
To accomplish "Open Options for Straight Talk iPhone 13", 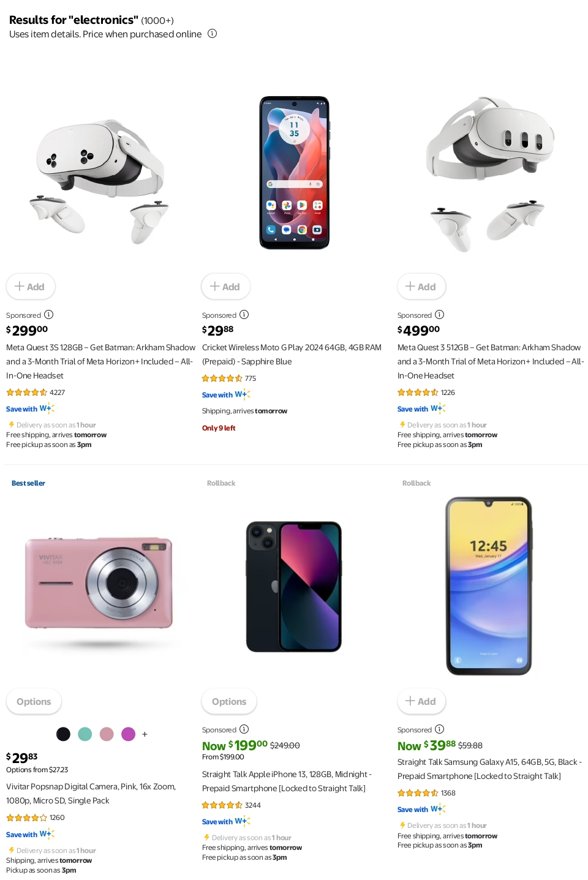I will coord(229,702).
